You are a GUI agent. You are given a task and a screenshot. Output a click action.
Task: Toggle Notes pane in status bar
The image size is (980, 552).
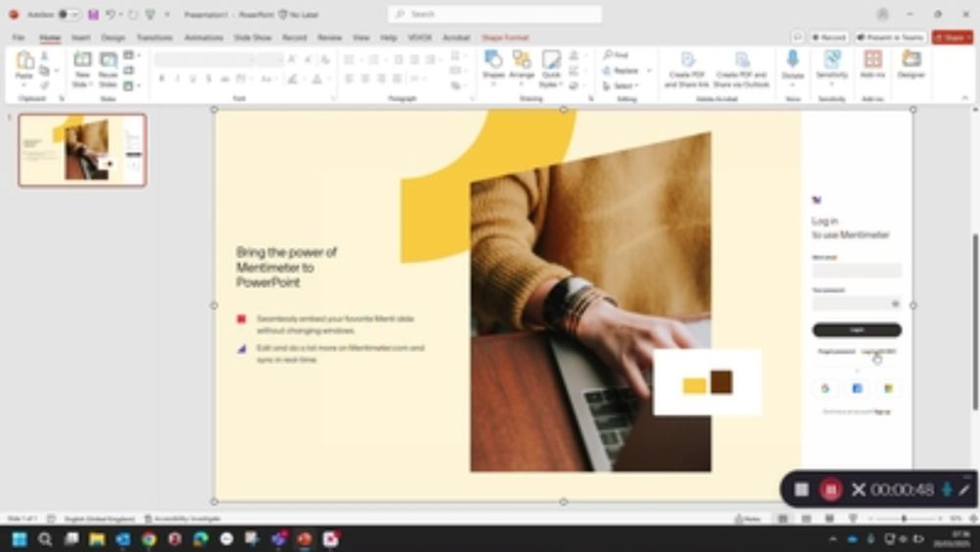coord(748,519)
